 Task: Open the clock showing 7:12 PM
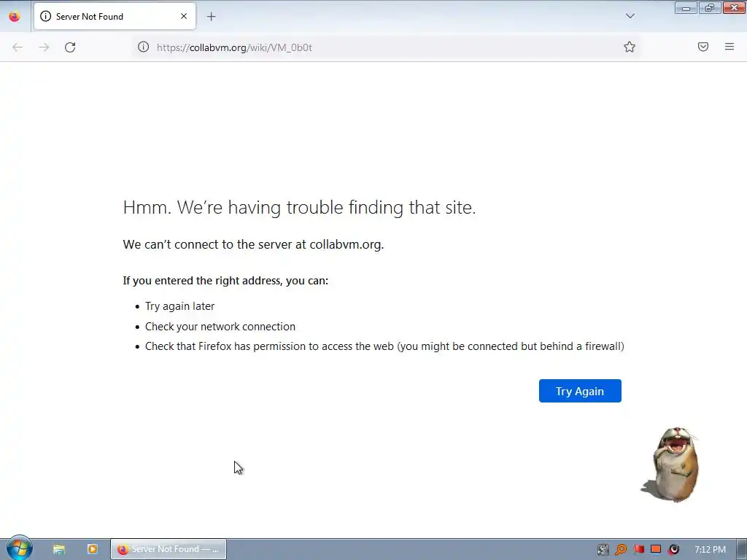(710, 550)
